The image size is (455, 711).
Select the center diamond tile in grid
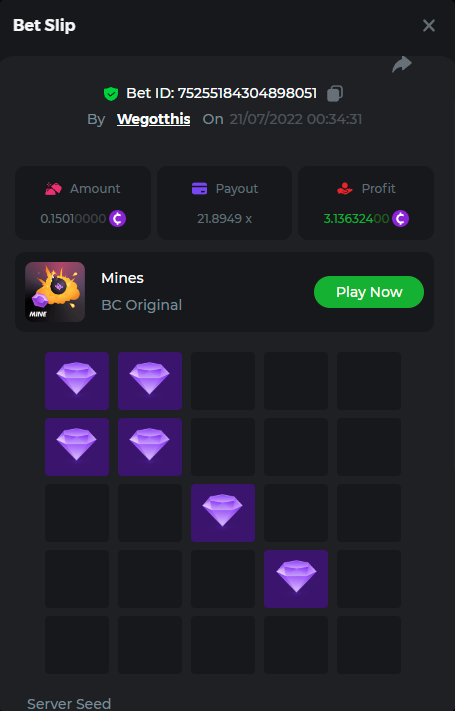(x=223, y=513)
